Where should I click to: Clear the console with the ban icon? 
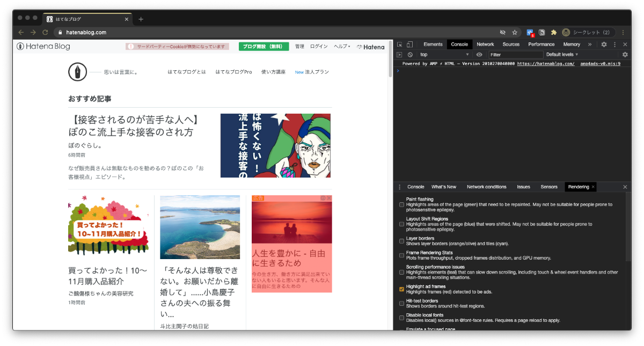tap(410, 55)
